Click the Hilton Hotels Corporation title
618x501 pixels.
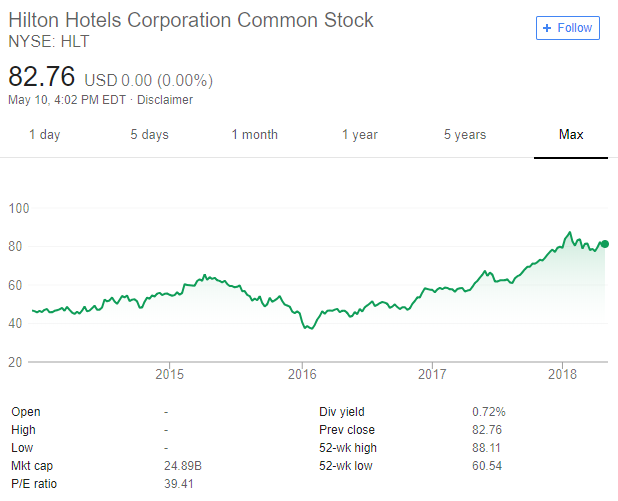tap(190, 20)
